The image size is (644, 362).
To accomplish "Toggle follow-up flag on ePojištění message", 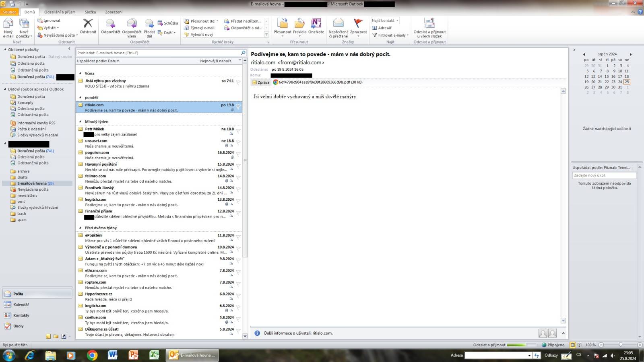I will pyautogui.click(x=238, y=237).
